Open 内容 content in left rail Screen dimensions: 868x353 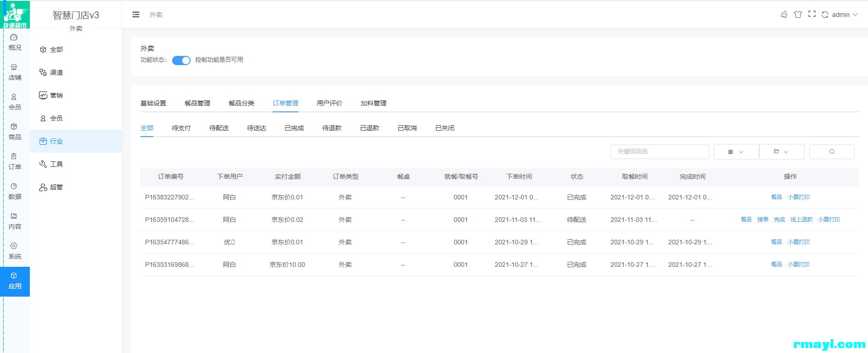[x=15, y=221]
